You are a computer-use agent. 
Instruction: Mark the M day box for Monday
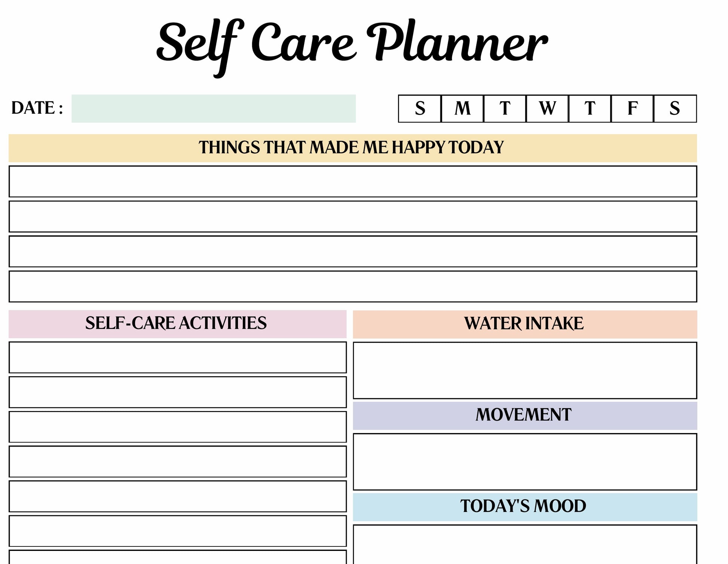462,108
